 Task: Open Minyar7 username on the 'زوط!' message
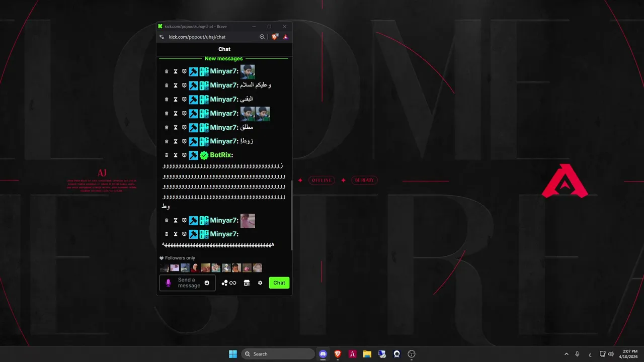tap(224, 141)
